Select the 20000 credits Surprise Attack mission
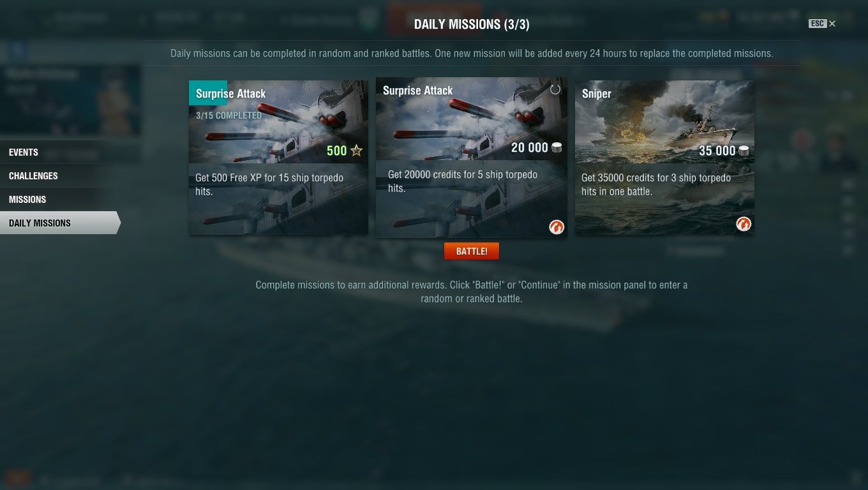Screen dimensions: 868x490 pyautogui.click(x=472, y=158)
